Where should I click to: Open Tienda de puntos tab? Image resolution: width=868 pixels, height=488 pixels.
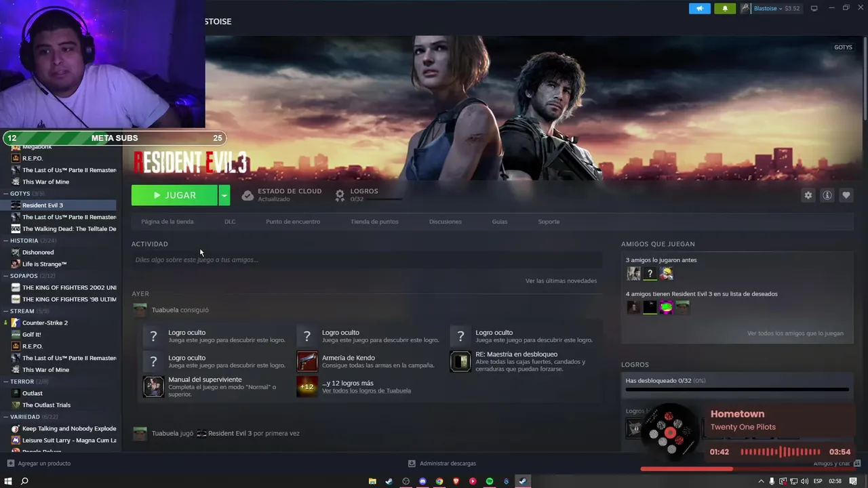(374, 222)
